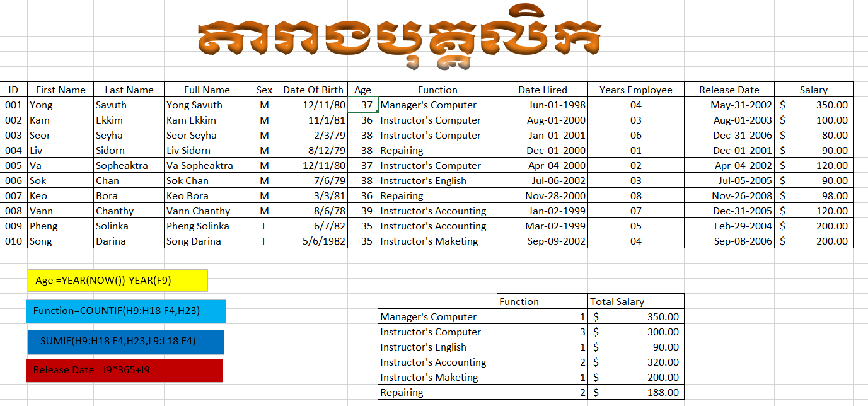Click the Function header in main table
This screenshot has height=406, width=868.
(x=437, y=90)
